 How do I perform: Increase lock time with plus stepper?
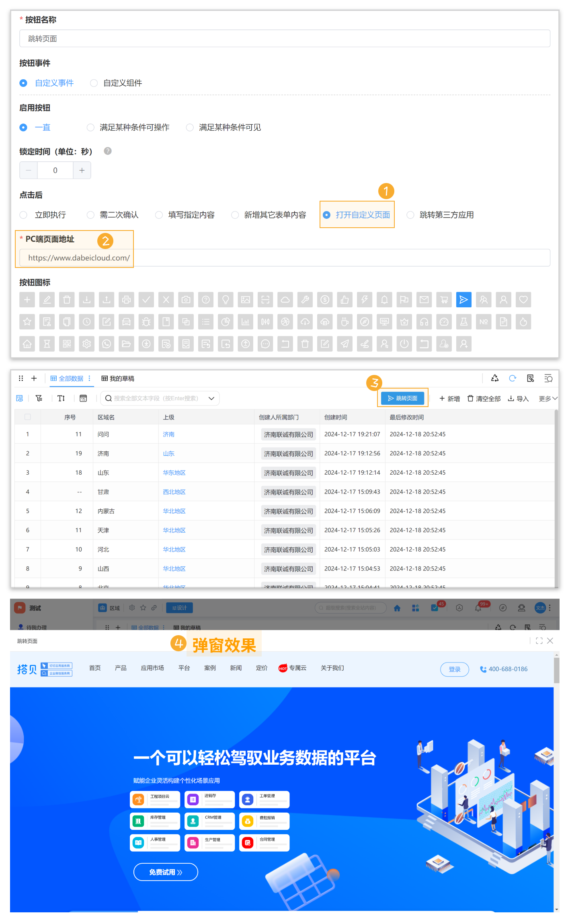pyautogui.click(x=82, y=170)
